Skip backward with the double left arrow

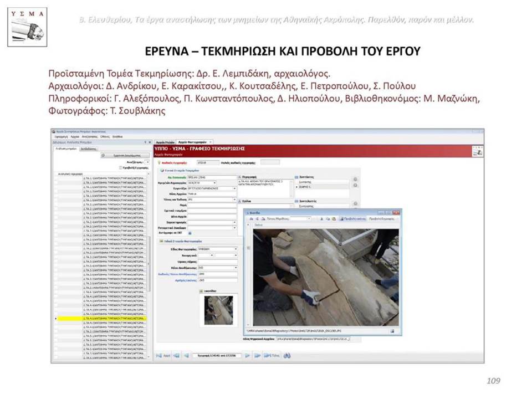point(176,356)
